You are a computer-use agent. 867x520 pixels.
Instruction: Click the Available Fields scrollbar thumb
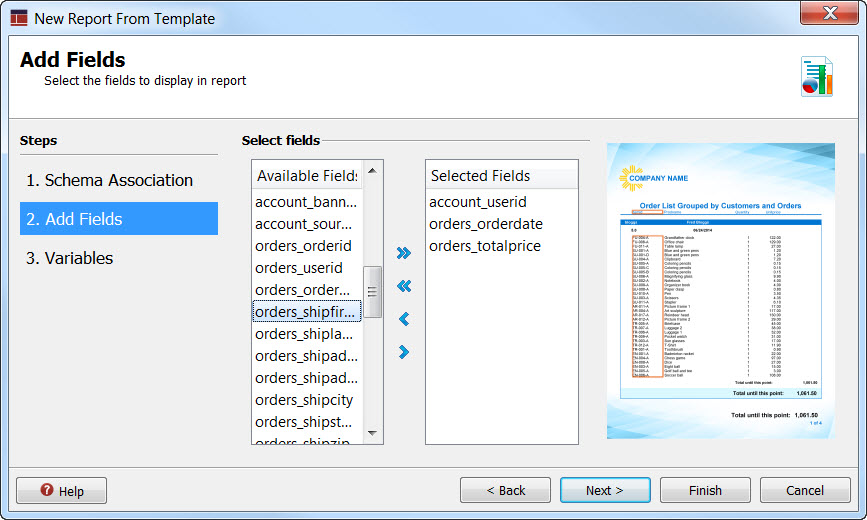pyautogui.click(x=372, y=292)
